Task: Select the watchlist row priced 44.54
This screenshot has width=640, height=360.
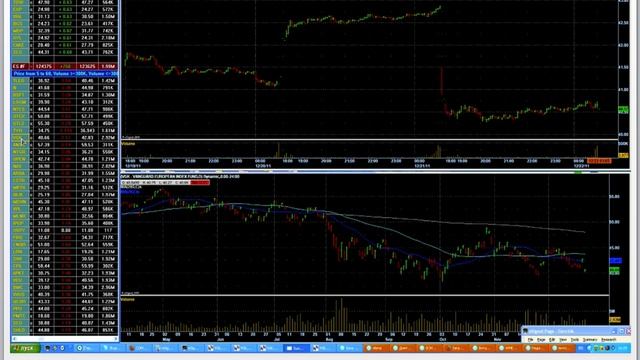Action: point(65,109)
